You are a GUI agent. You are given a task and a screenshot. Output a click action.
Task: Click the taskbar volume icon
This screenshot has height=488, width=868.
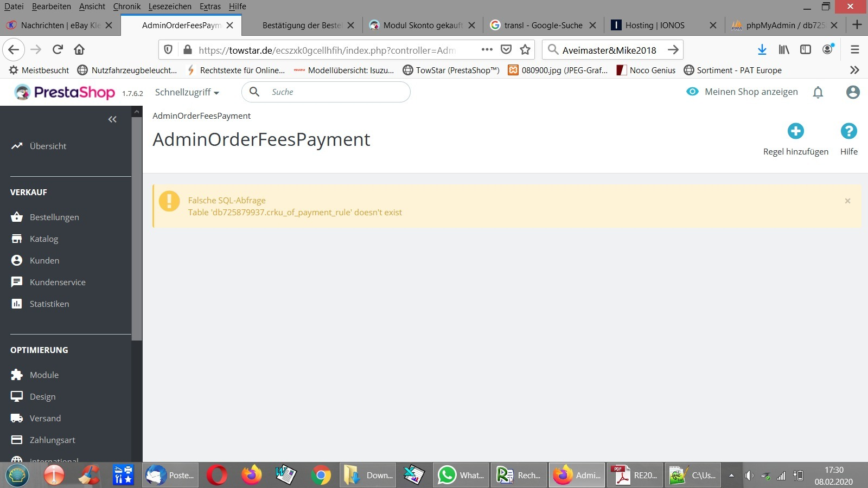click(x=749, y=476)
